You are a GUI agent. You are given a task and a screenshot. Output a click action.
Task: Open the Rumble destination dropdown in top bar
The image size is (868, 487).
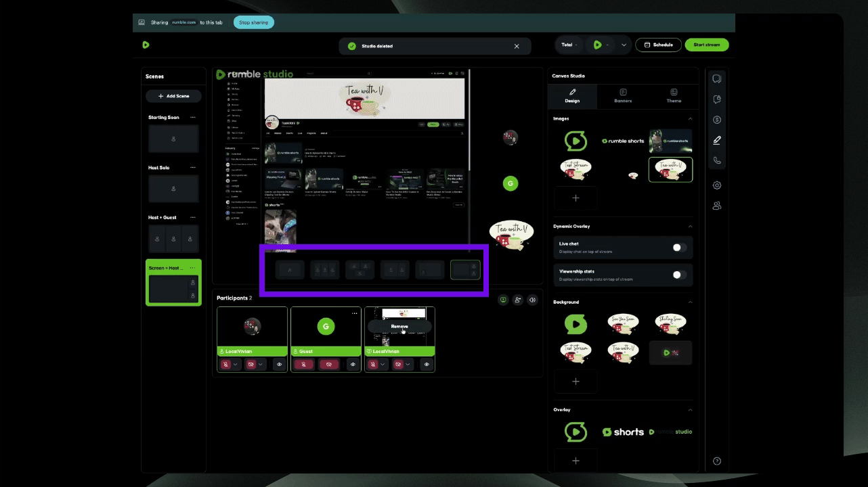point(601,45)
